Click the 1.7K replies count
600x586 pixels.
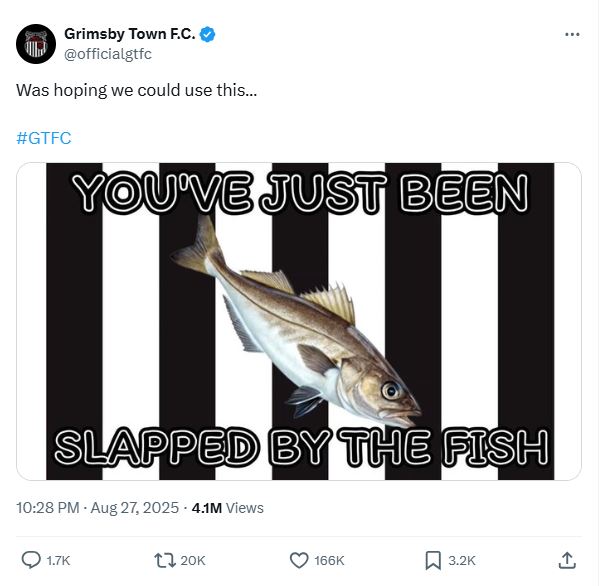(x=59, y=561)
